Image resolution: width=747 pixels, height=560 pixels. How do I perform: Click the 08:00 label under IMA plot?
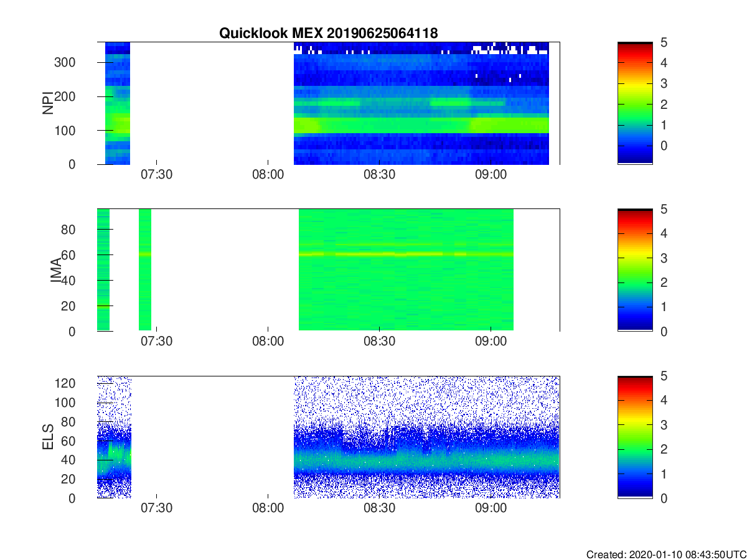[x=268, y=342]
